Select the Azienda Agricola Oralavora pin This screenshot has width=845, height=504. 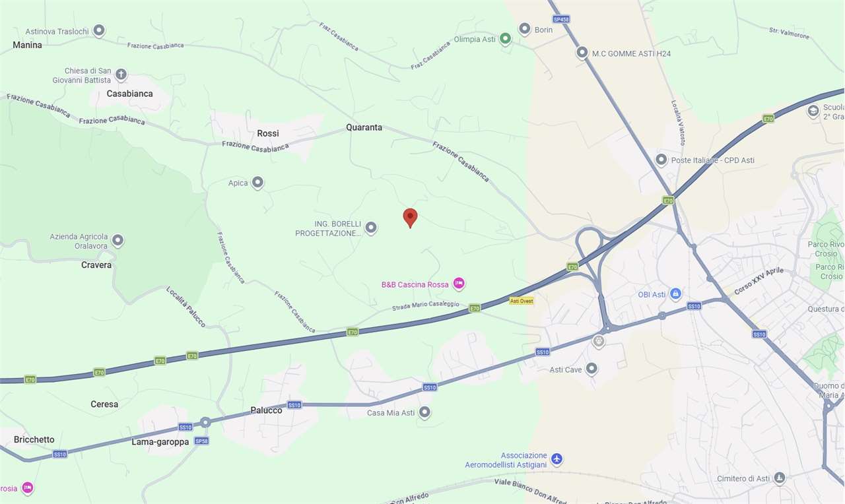[118, 240]
